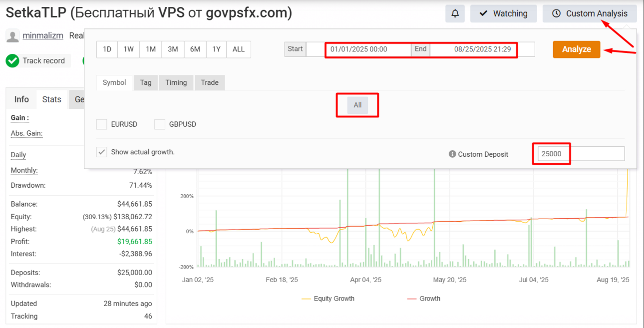The image size is (644, 328).
Task: Select the 1M time range
Action: (151, 49)
